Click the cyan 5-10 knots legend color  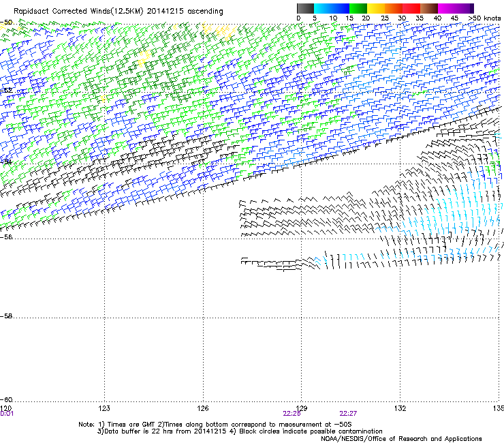323,8
